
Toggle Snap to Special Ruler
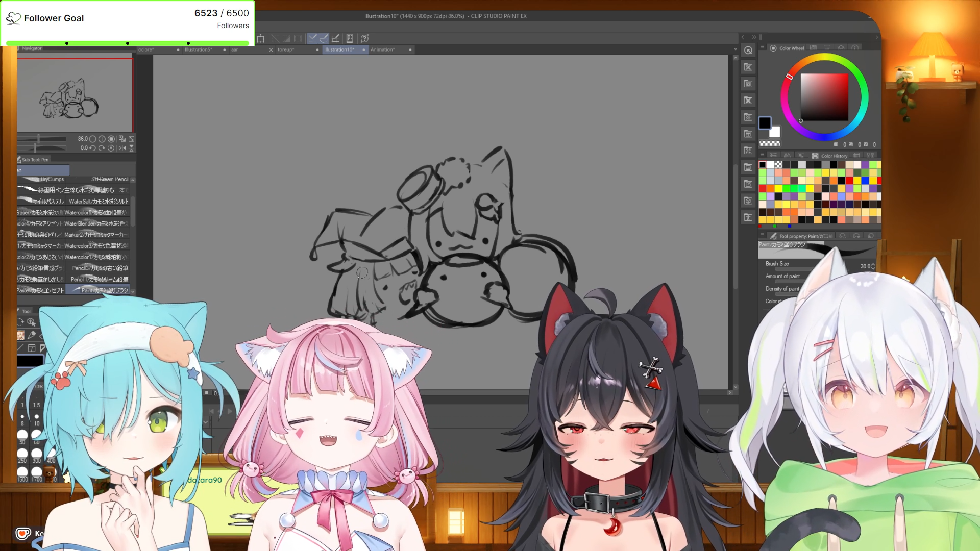pos(324,38)
